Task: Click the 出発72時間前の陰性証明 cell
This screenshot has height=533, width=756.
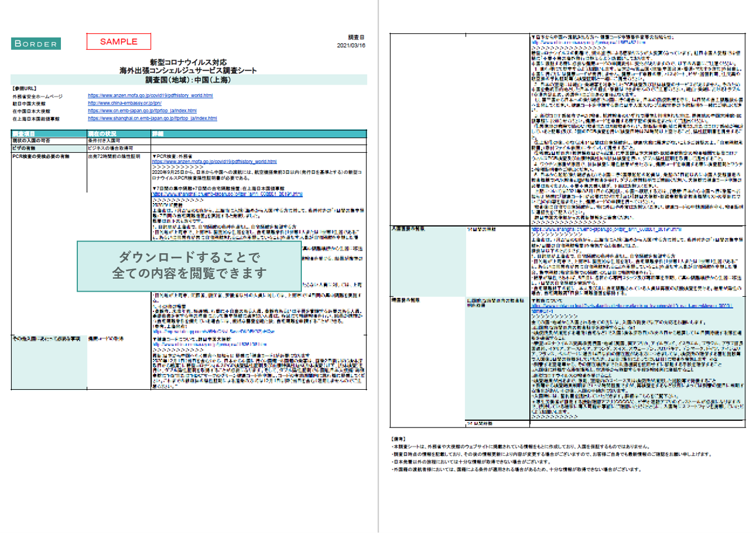Action: pyautogui.click(x=113, y=156)
